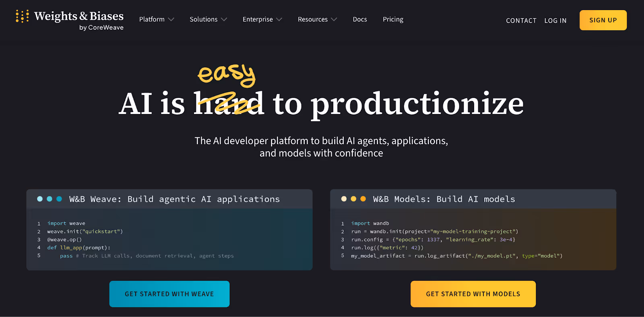The height and width of the screenshot is (317, 644).
Task: Open the Solutions menu
Action: [x=204, y=19]
